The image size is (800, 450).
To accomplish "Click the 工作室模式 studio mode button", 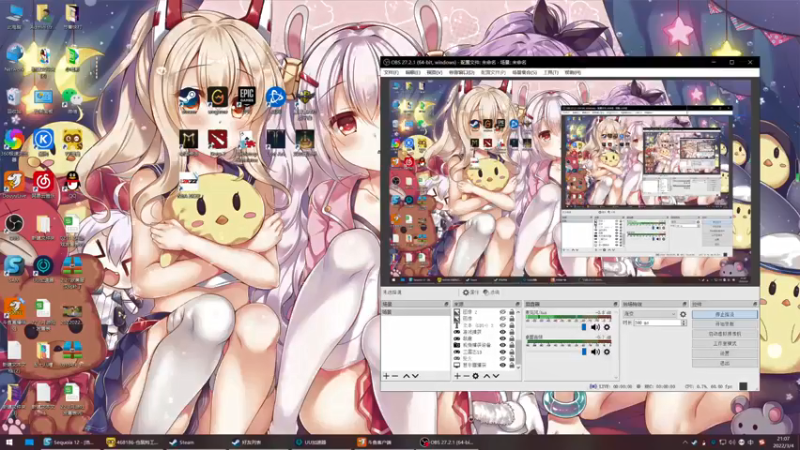I will [725, 344].
